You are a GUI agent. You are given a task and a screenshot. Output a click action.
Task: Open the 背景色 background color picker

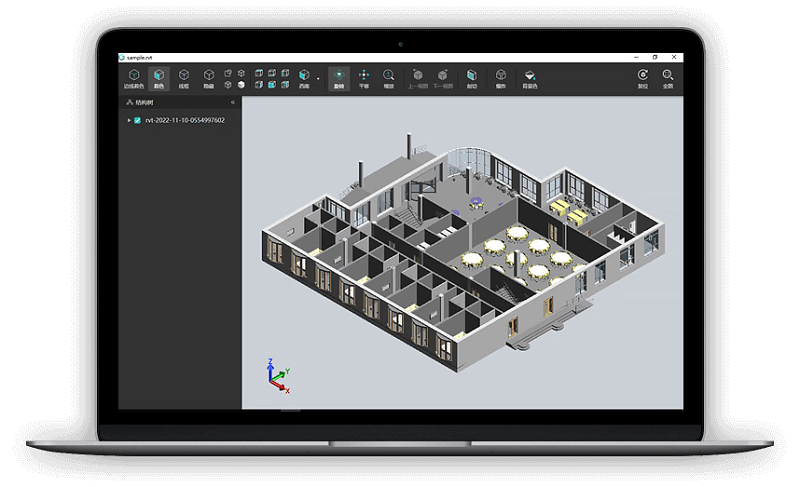pyautogui.click(x=530, y=79)
